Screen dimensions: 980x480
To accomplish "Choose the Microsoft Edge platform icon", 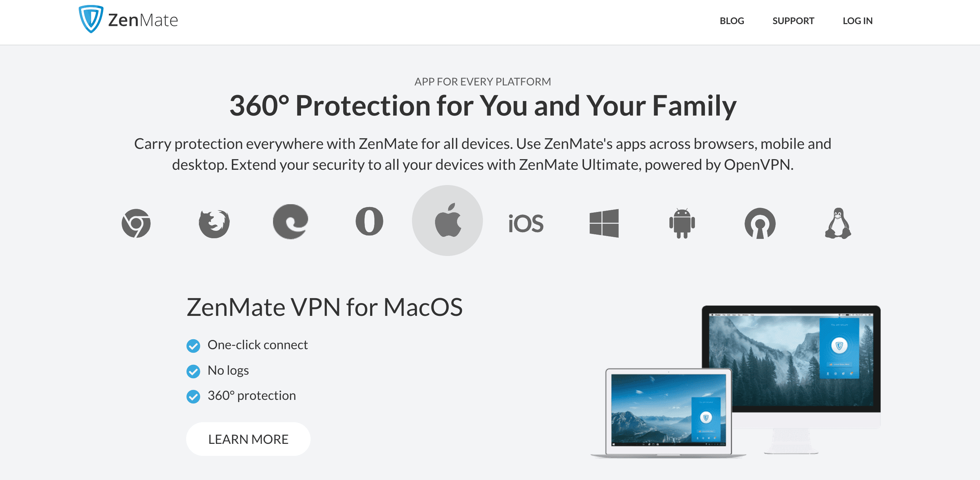I will pos(291,222).
